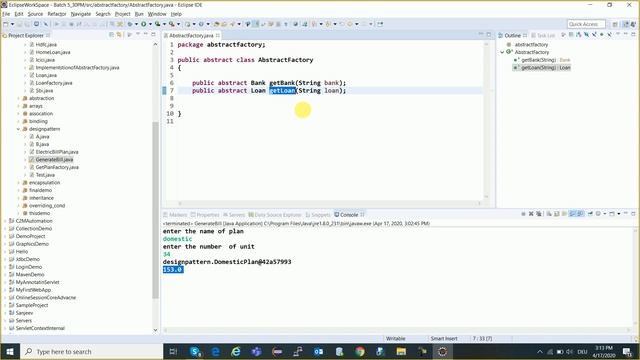Open the Debug button dropdown arrow
This screenshot has height=360, width=640.
point(136,24)
